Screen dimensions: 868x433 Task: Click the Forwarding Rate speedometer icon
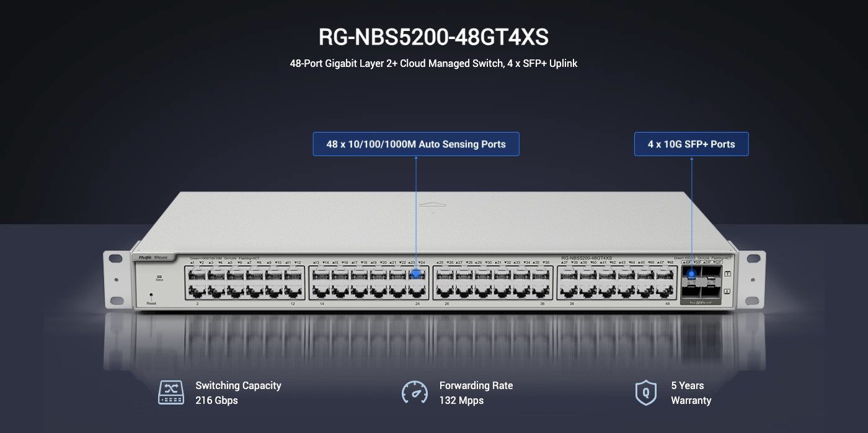pyautogui.click(x=415, y=393)
